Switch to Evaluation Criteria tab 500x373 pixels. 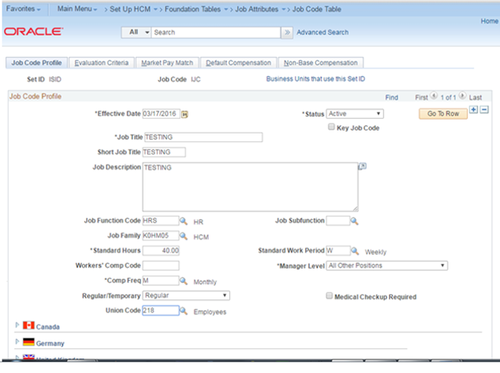click(101, 63)
